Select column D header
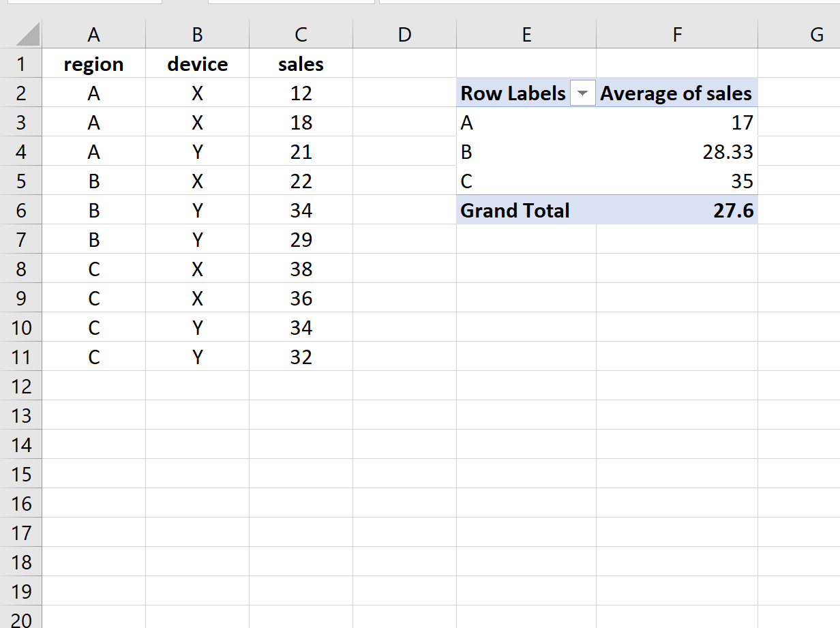Viewport: 840px width, 628px height. click(x=404, y=34)
